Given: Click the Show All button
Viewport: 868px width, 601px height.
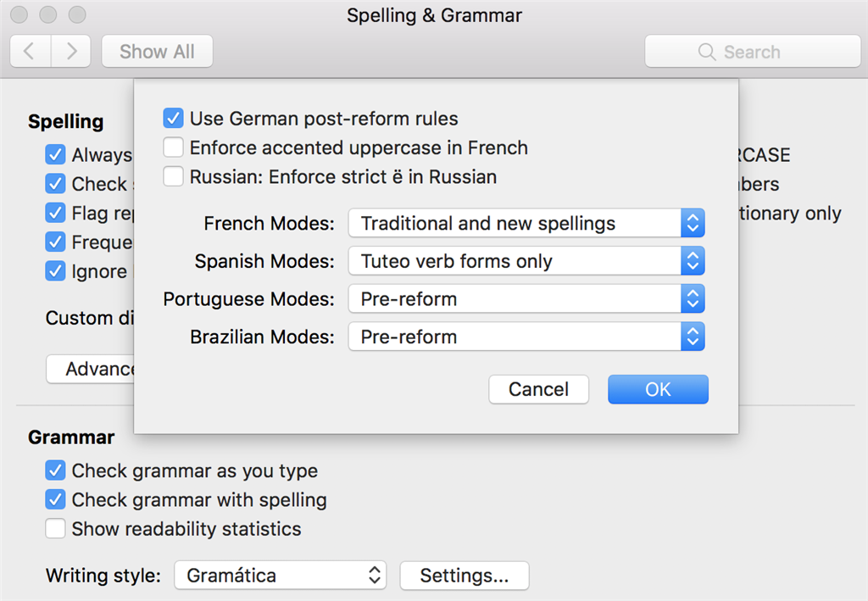Looking at the screenshot, I should [157, 52].
